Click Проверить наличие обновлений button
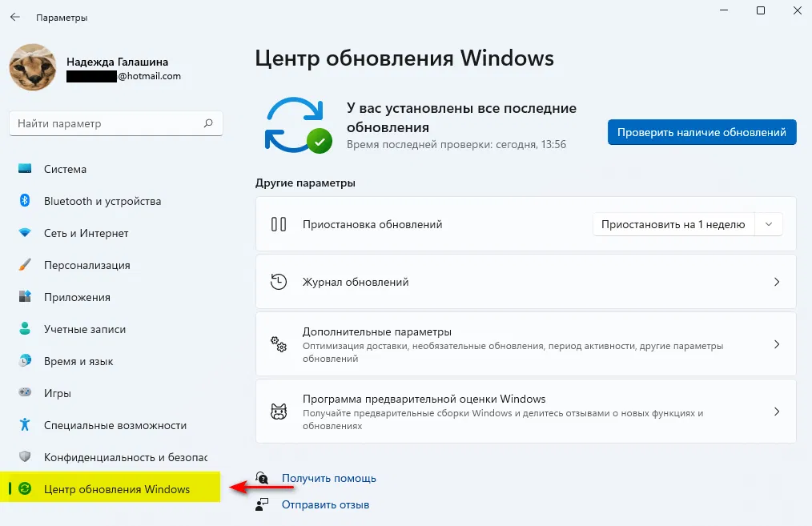This screenshot has width=812, height=526. (701, 132)
